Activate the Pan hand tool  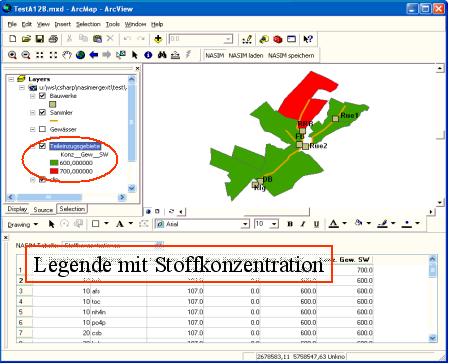pyautogui.click(x=67, y=55)
